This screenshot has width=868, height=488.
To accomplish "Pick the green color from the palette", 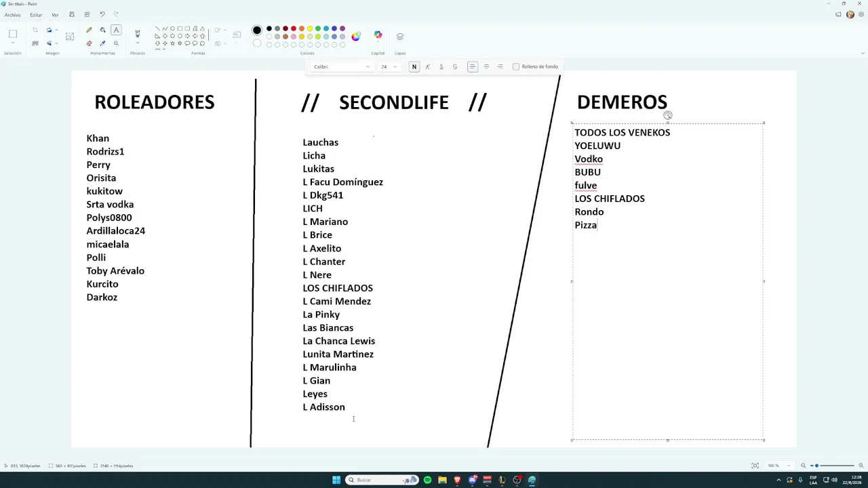I will (x=318, y=28).
